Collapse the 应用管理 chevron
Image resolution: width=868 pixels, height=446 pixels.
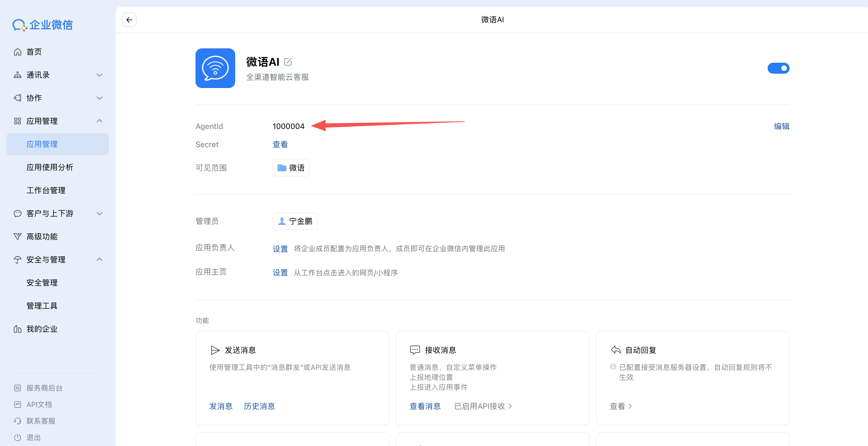coord(99,121)
